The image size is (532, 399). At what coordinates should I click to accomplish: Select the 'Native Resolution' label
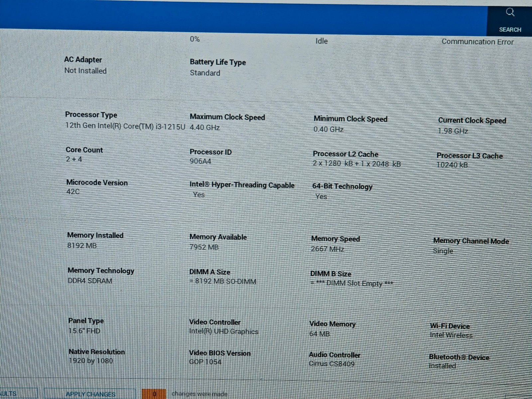[x=97, y=352]
